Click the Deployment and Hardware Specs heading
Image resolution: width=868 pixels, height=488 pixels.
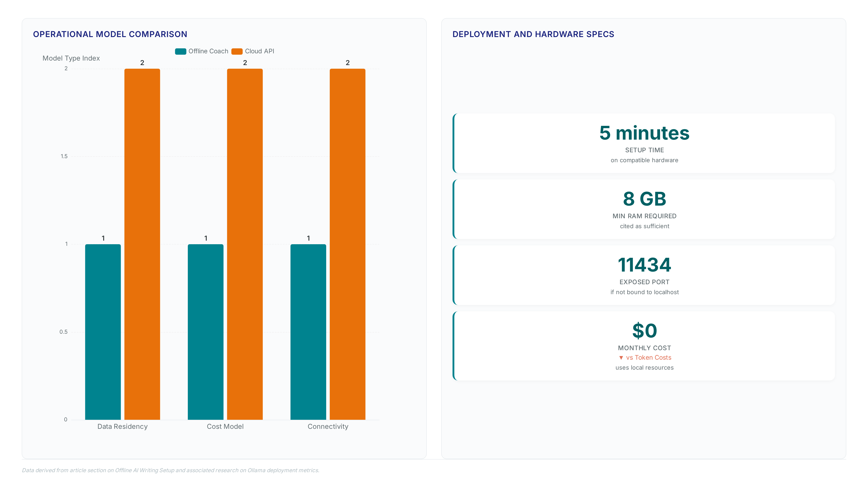pos(533,34)
